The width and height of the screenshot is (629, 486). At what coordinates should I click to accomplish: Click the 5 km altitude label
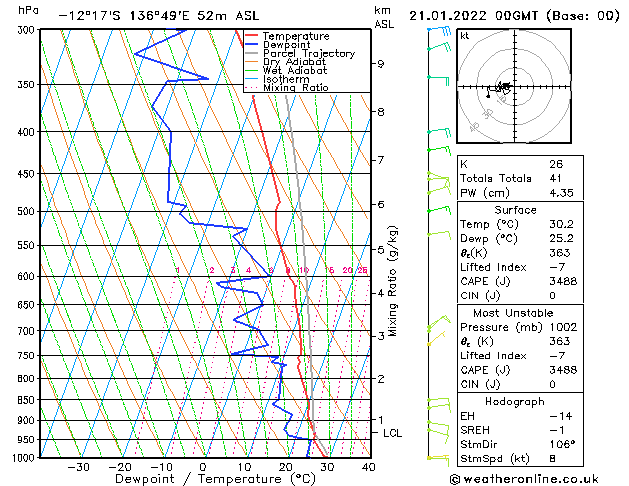pos(381,249)
